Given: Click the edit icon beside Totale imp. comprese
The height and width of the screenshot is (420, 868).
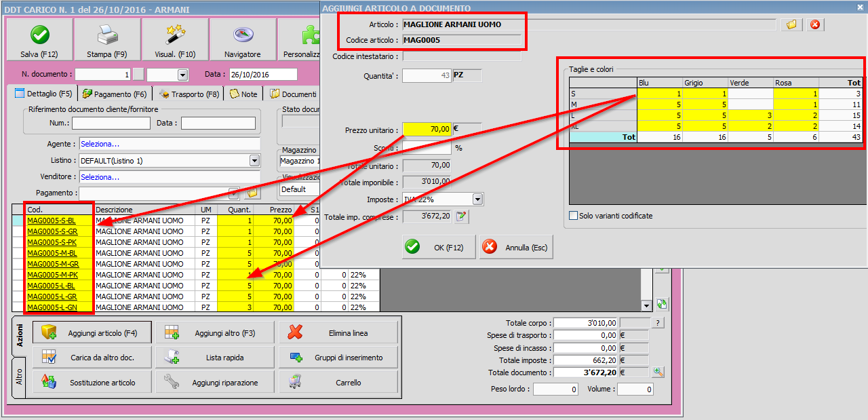Looking at the screenshot, I should pyautogui.click(x=462, y=216).
